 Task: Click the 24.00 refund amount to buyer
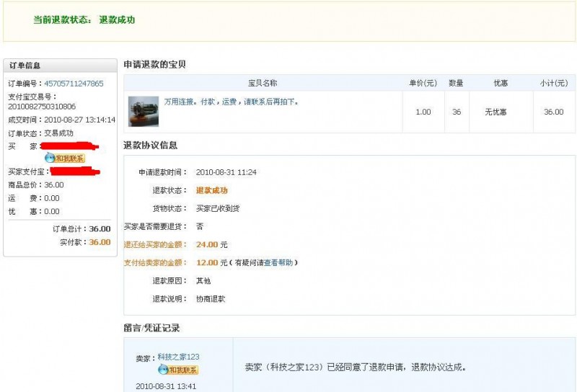click(207, 245)
